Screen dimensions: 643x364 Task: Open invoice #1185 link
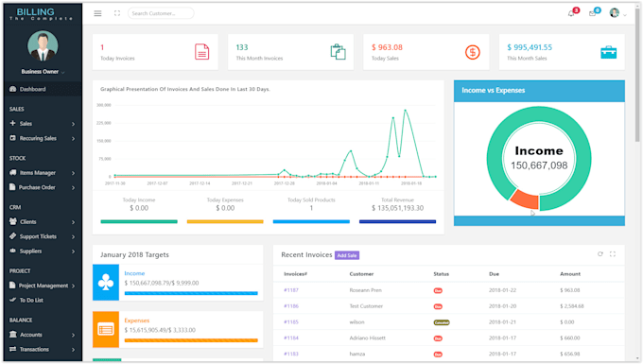[x=291, y=321]
